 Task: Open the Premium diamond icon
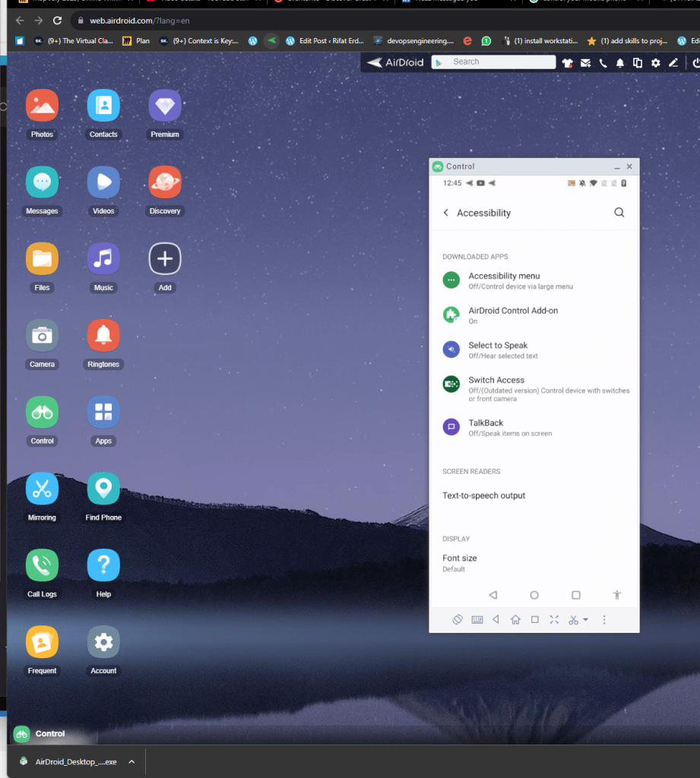click(x=165, y=105)
